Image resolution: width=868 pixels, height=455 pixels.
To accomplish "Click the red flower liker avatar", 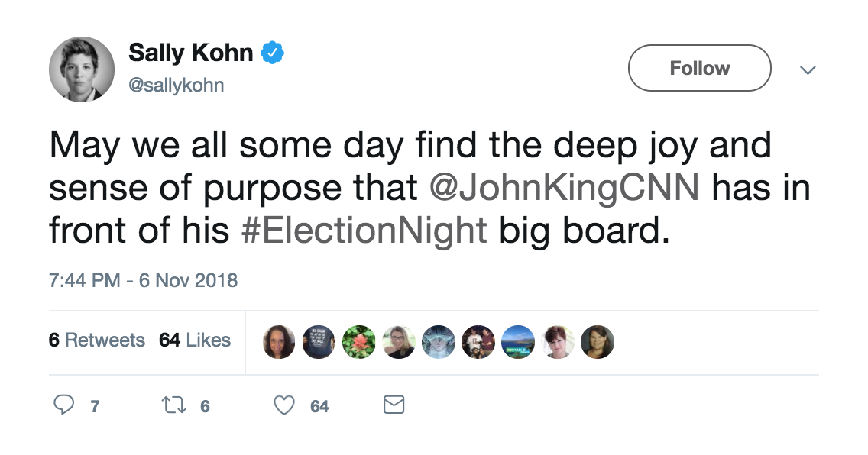I will pyautogui.click(x=358, y=342).
